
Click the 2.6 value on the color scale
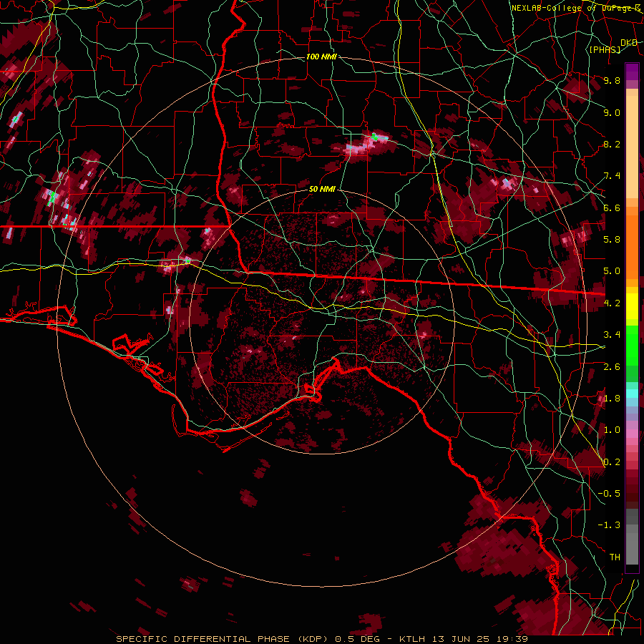click(x=612, y=367)
